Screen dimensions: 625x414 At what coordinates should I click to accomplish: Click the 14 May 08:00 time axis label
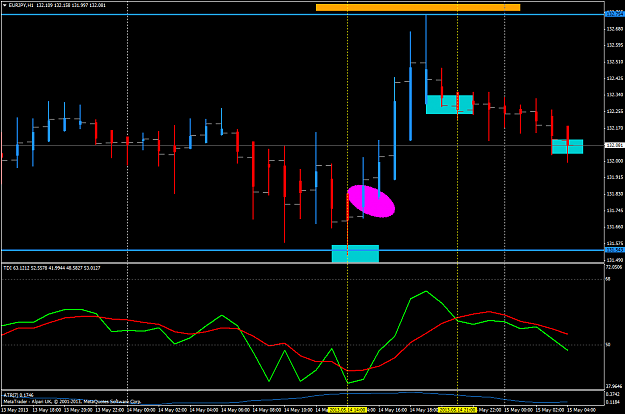(x=267, y=410)
